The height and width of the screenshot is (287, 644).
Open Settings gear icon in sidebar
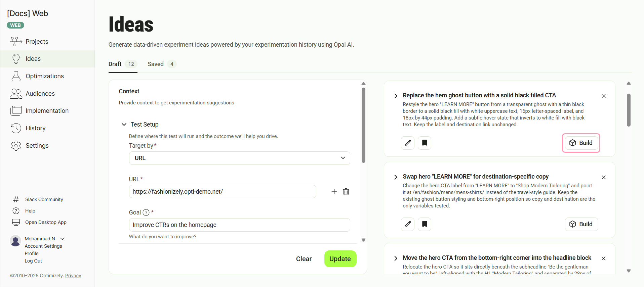(16, 145)
